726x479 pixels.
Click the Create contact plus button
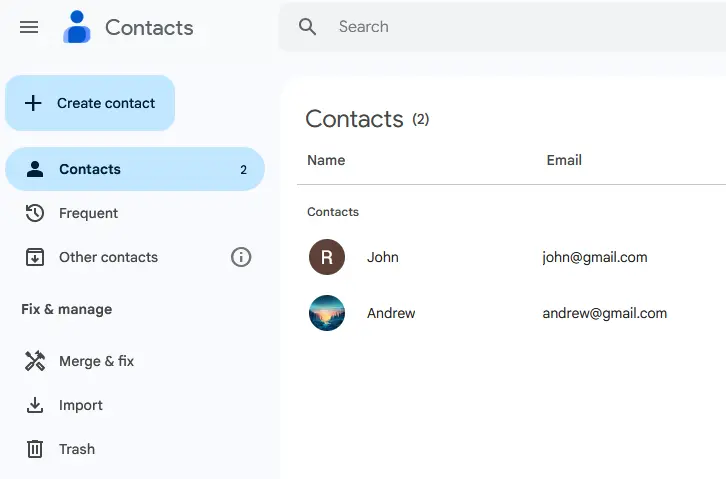[90, 103]
